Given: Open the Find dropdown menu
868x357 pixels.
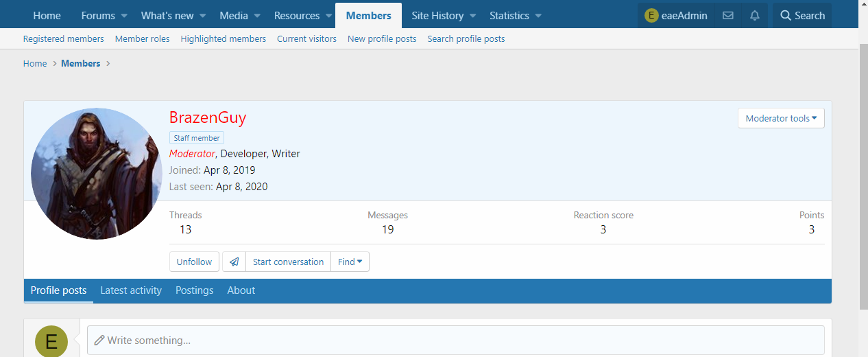Looking at the screenshot, I should click(350, 262).
